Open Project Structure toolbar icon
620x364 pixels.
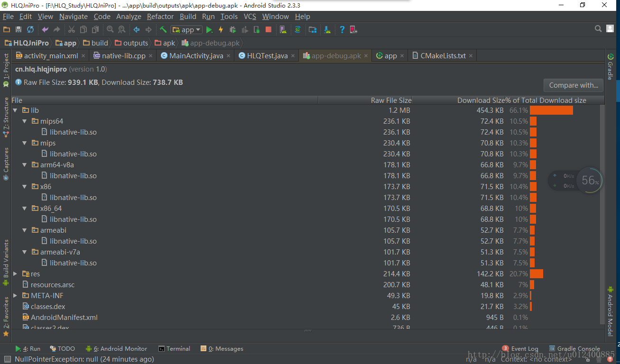tap(312, 29)
